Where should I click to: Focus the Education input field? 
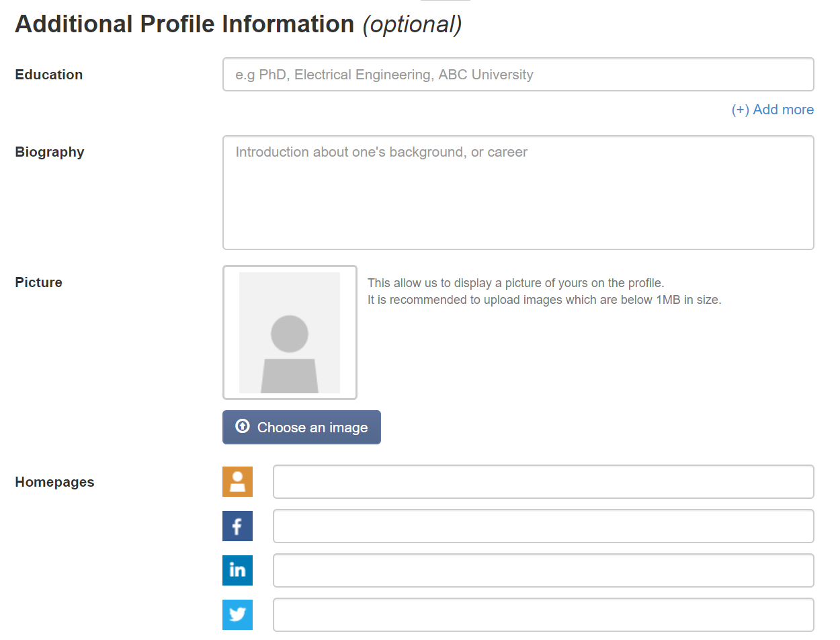coord(517,75)
